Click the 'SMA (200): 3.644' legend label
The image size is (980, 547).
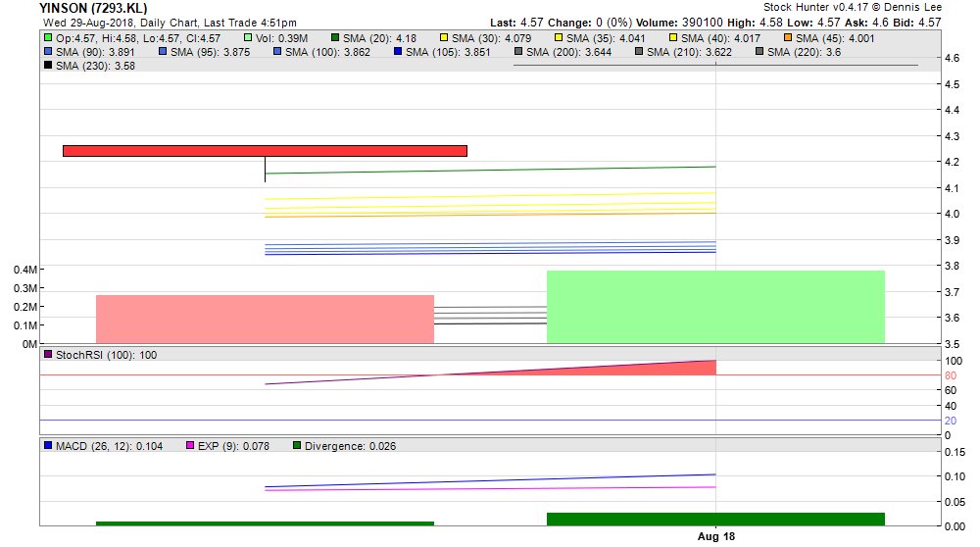[568, 52]
